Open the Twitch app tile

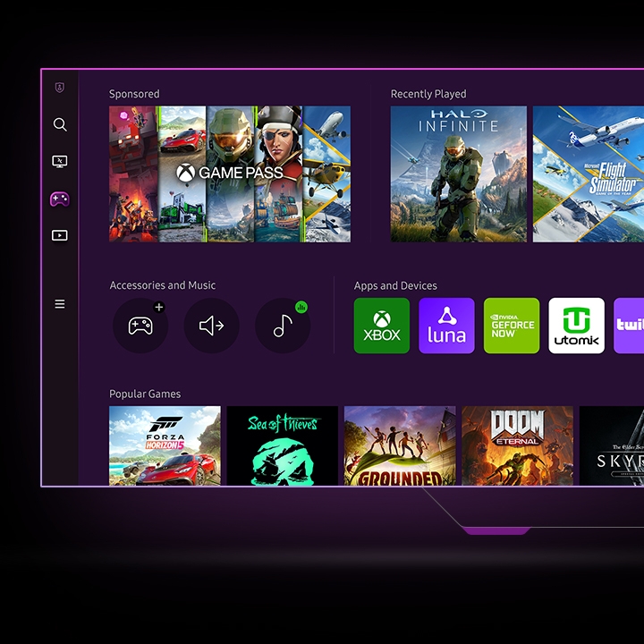click(629, 326)
